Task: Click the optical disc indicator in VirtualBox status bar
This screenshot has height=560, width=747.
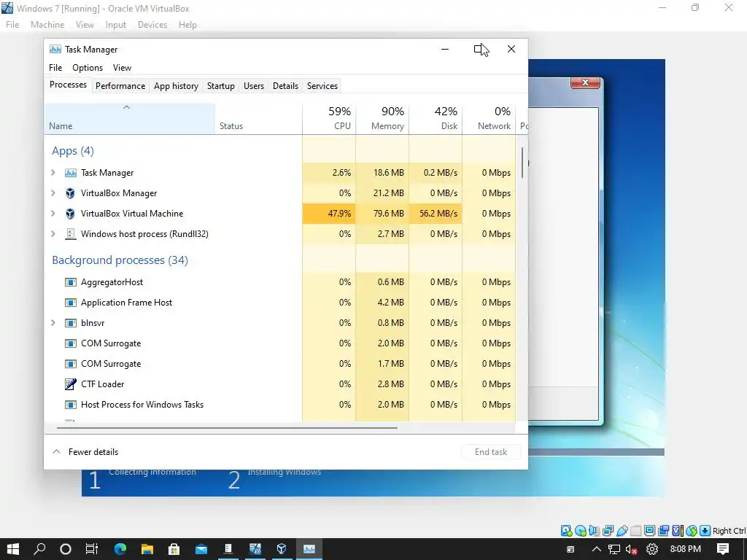Action: [580, 531]
